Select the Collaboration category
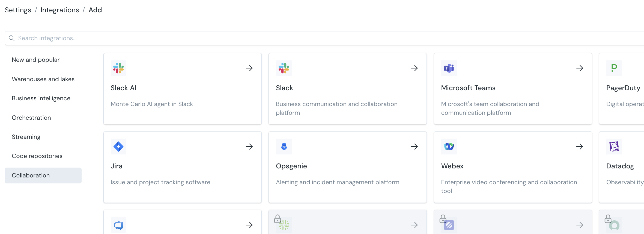The width and height of the screenshot is (644, 234). click(43, 175)
